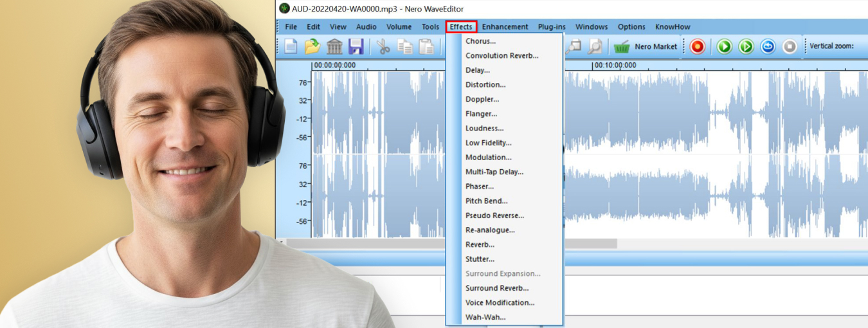The height and width of the screenshot is (328, 868).
Task: Open the View menu
Action: coord(338,26)
